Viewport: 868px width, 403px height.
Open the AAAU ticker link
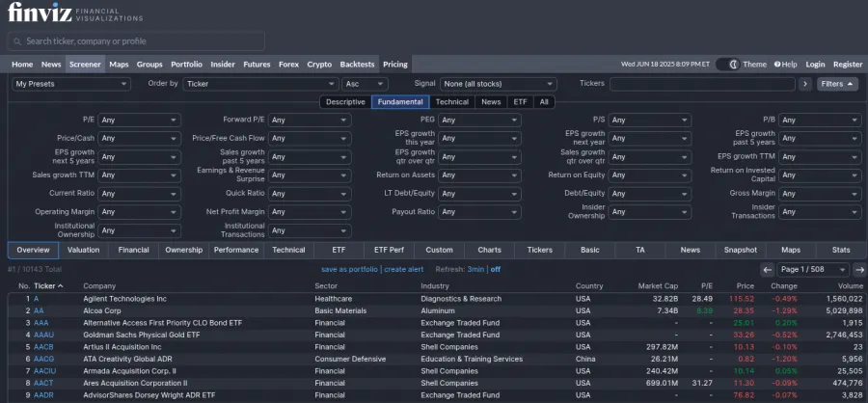click(43, 335)
